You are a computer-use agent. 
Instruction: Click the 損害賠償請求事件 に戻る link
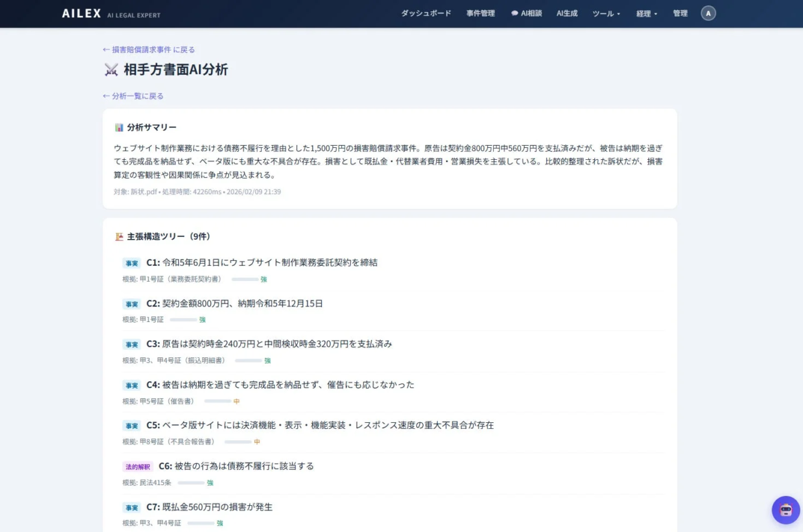148,49
